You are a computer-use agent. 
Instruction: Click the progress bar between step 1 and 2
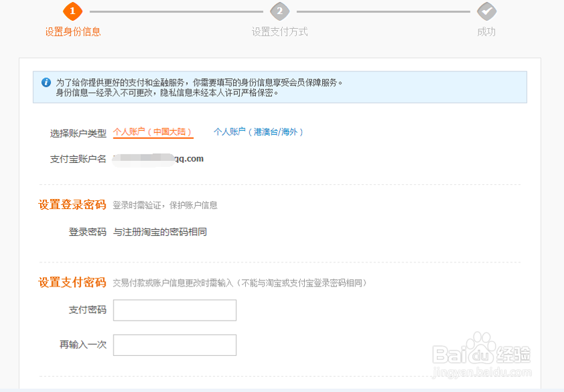(176, 11)
